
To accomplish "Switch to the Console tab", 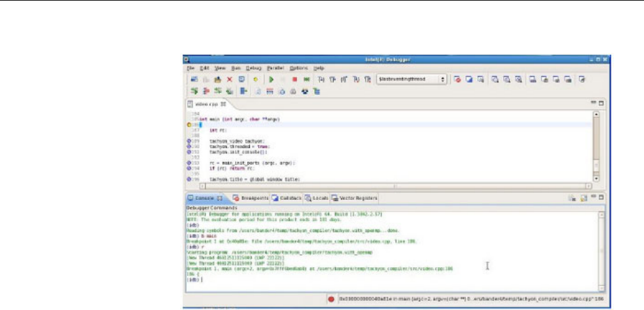I will point(205,198).
